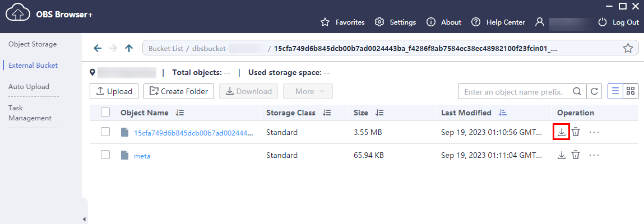The image size is (644, 224).
Task: Open Object Storage in sidebar
Action: [x=33, y=44]
